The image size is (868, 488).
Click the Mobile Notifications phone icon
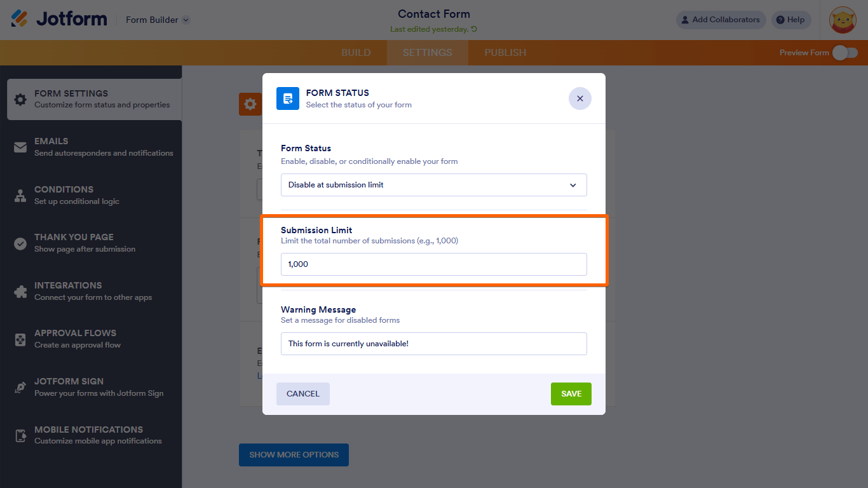pos(20,435)
